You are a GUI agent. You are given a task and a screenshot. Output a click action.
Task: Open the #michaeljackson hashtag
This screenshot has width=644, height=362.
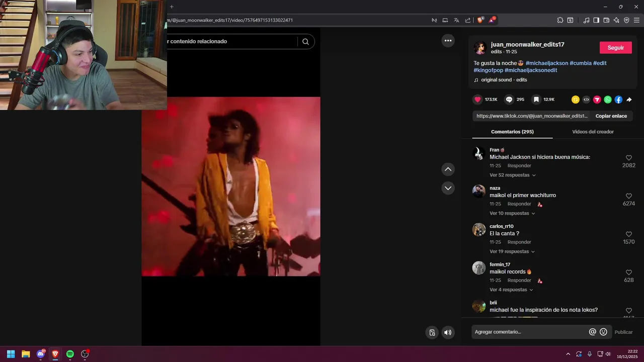547,63
